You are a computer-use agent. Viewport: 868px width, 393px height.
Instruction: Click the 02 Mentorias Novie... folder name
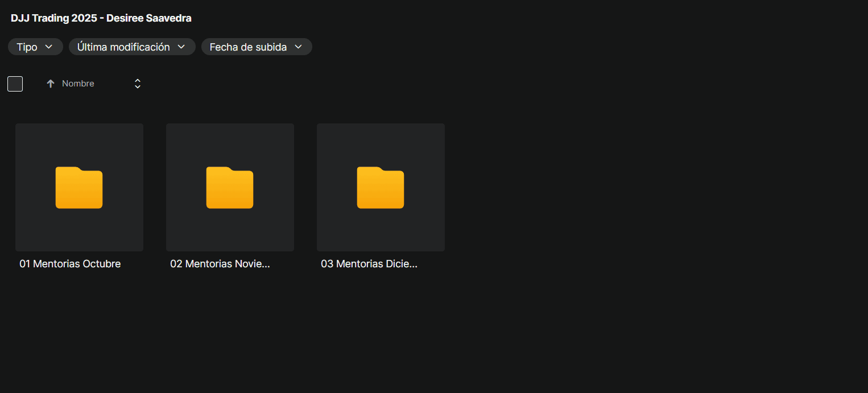(220, 264)
